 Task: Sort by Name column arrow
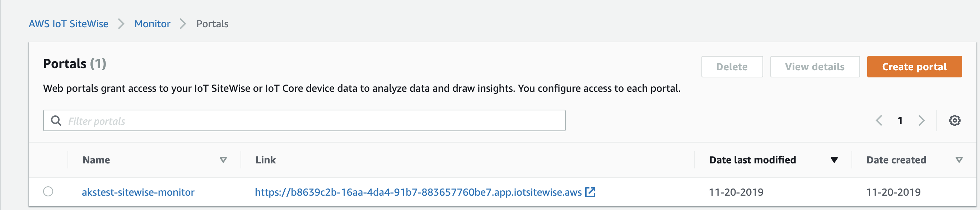(223, 160)
